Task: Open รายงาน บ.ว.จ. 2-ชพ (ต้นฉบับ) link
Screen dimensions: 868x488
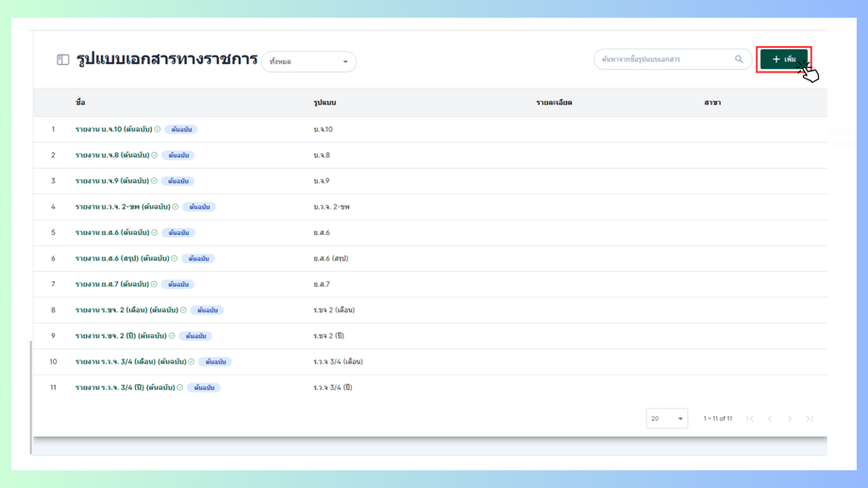Action: coord(123,207)
